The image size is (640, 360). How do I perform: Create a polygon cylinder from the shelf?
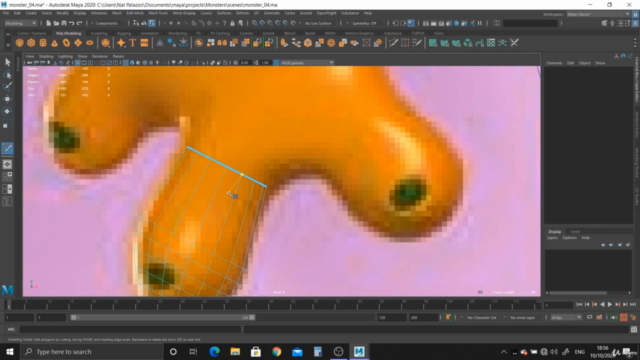click(x=43, y=43)
